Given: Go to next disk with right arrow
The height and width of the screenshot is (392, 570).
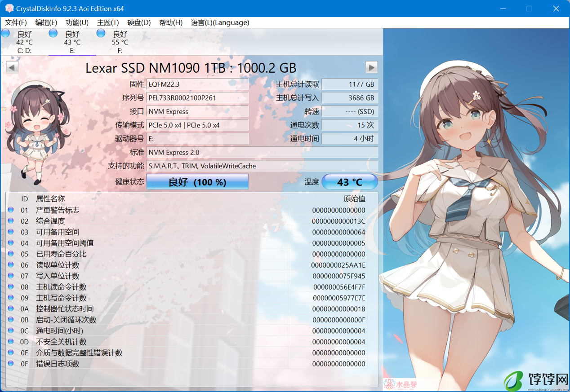Looking at the screenshot, I should 371,67.
